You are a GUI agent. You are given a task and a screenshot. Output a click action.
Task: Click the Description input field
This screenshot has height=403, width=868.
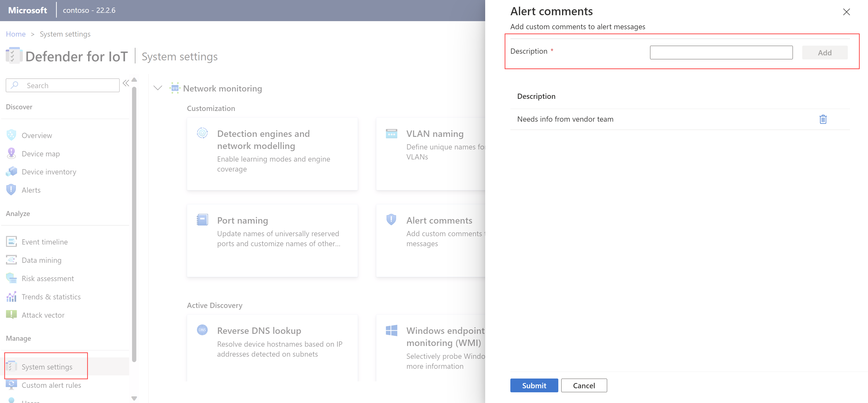(721, 52)
